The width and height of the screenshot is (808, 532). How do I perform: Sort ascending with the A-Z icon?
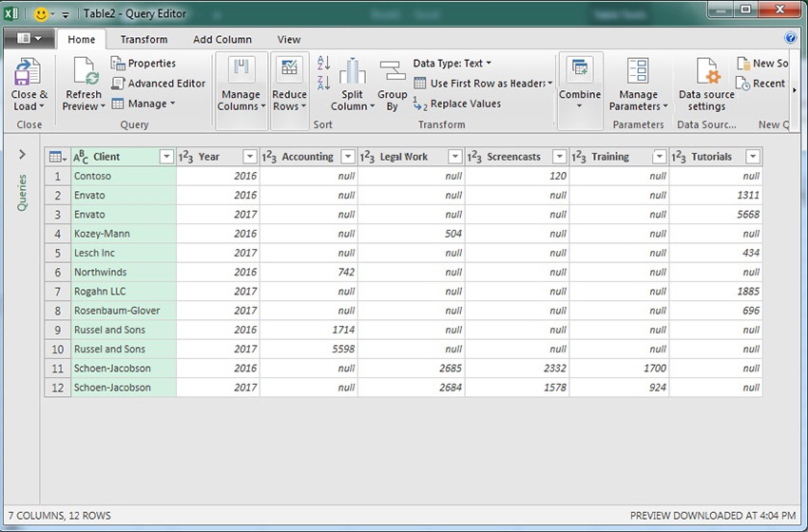point(323,64)
